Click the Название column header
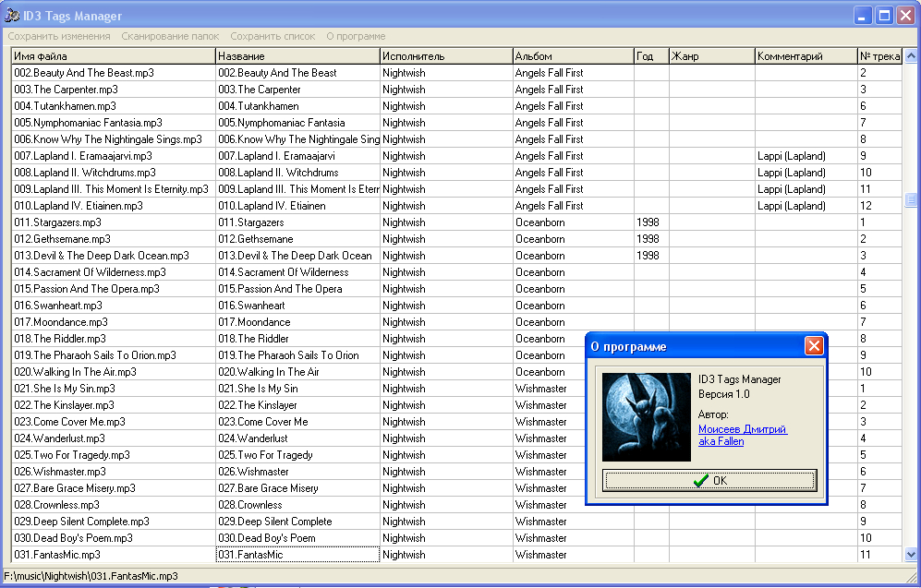The width and height of the screenshot is (921, 588). tap(297, 56)
